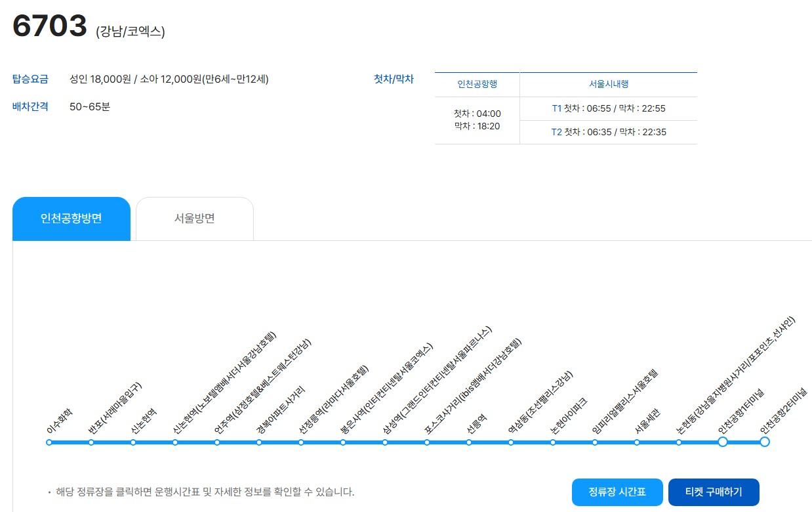Image resolution: width=812 pixels, height=512 pixels.
Task: Select the 이수화학 stop marker
Action: pyautogui.click(x=48, y=442)
